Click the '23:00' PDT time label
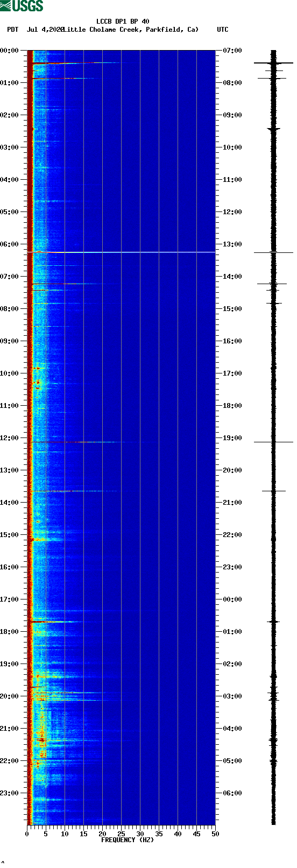The height and width of the screenshot is (868, 297). pos(10,793)
